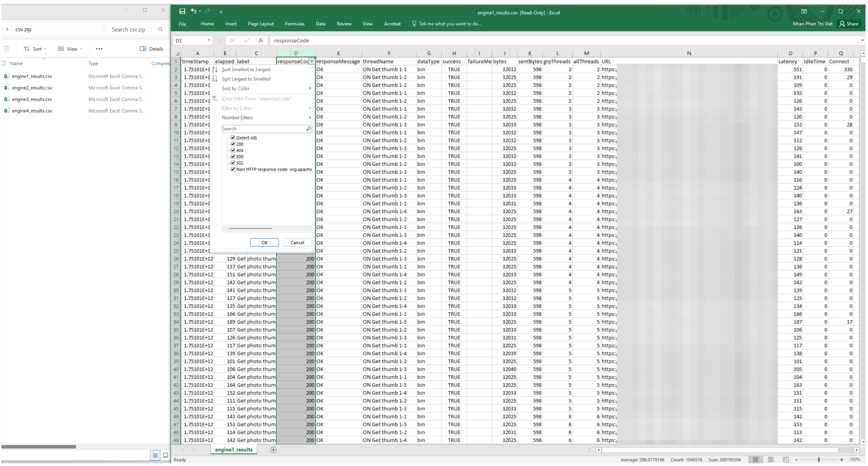Click the New Sheet plus icon
The image size is (868, 466).
[x=273, y=450]
